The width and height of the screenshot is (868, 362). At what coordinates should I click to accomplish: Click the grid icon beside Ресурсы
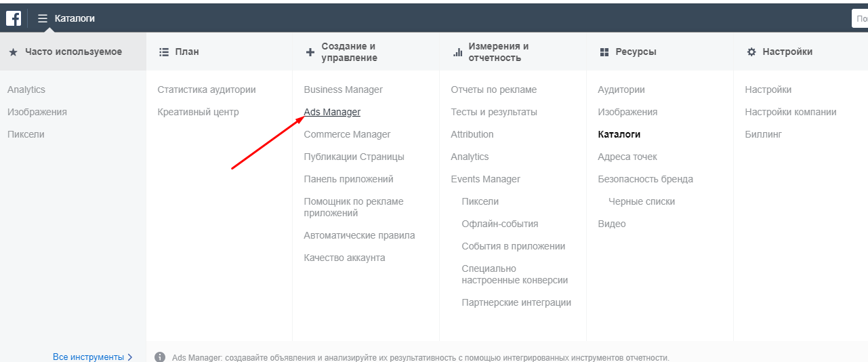click(604, 52)
